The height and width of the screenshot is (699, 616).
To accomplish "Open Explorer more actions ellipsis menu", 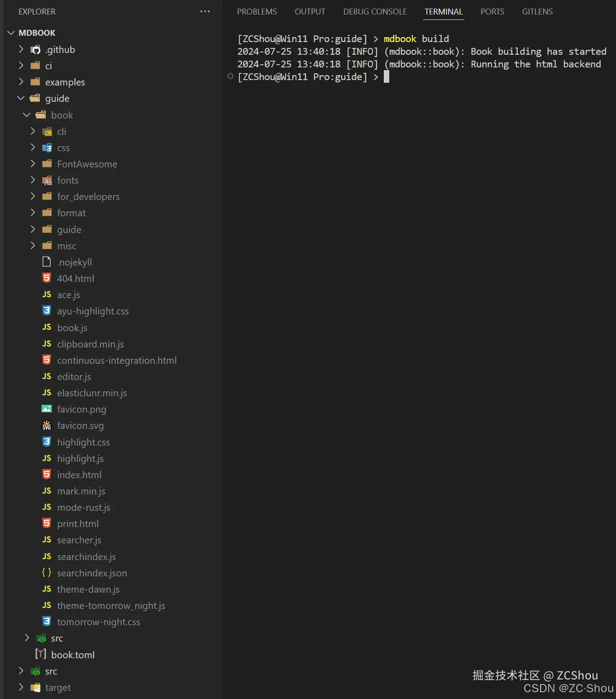I will point(205,11).
